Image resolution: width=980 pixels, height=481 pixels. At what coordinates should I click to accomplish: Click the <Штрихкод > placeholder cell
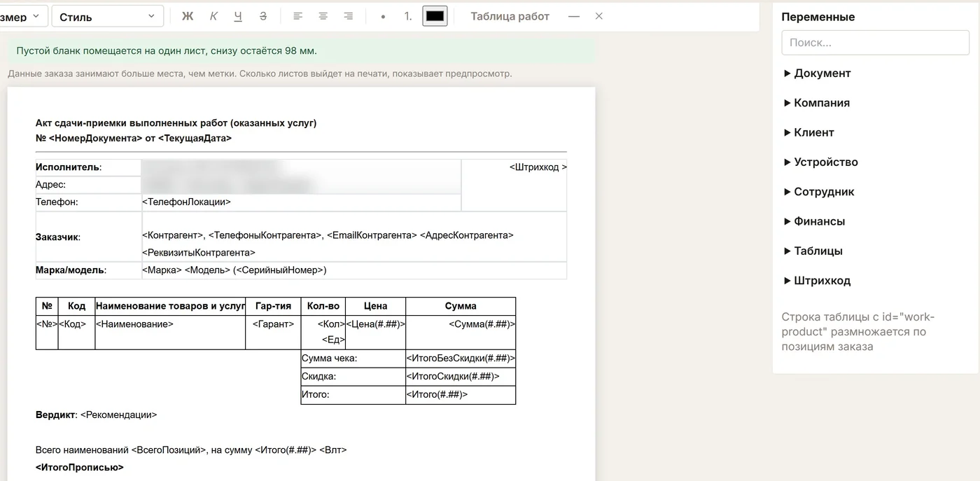pyautogui.click(x=514, y=185)
